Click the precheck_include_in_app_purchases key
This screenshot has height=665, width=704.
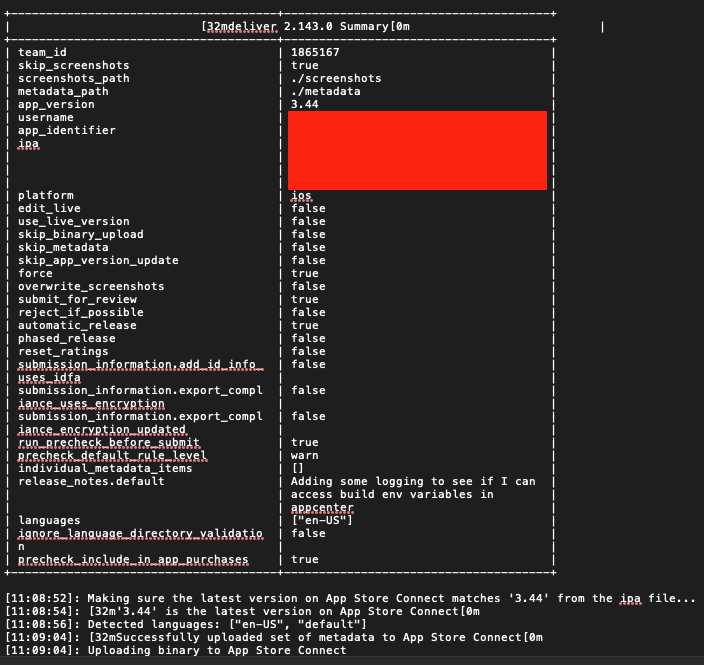point(133,560)
